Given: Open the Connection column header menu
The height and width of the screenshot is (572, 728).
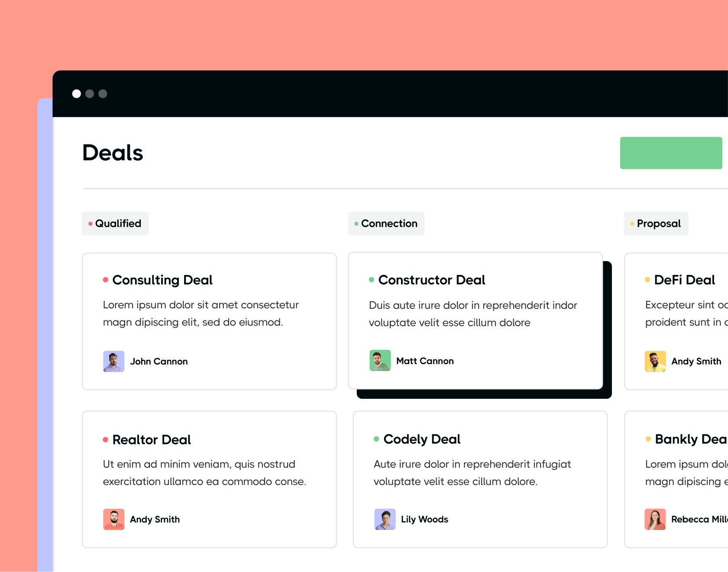Looking at the screenshot, I should tap(386, 223).
